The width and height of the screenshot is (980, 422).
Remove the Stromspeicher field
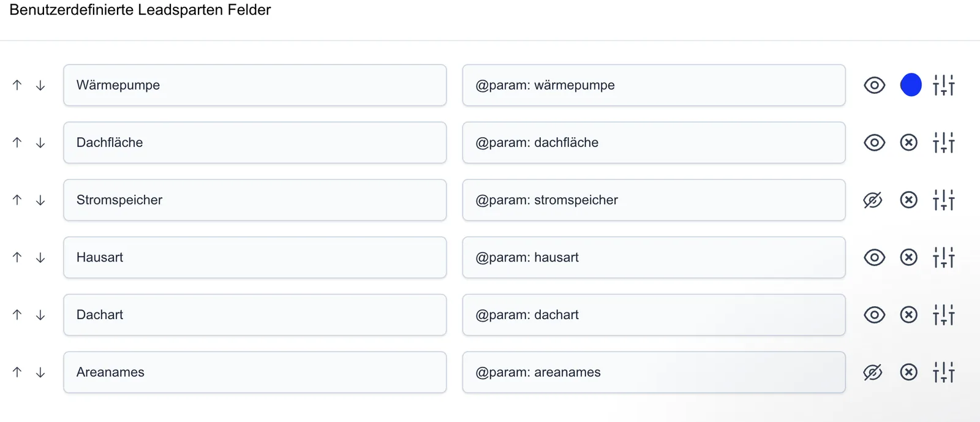[909, 200]
